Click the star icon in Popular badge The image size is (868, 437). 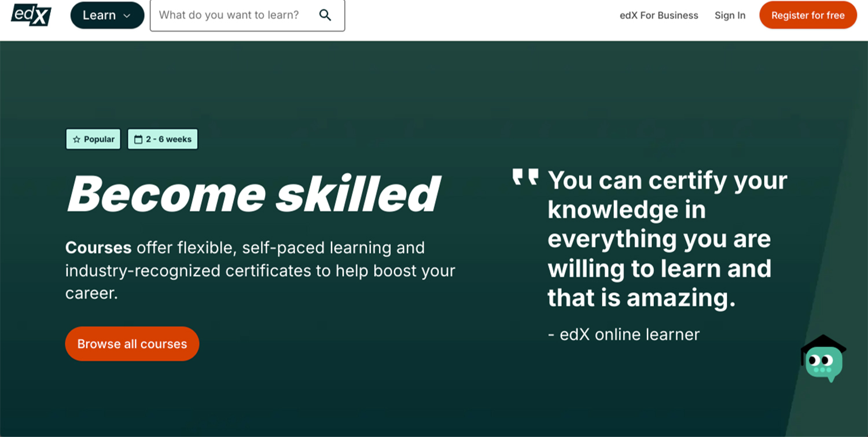click(76, 139)
